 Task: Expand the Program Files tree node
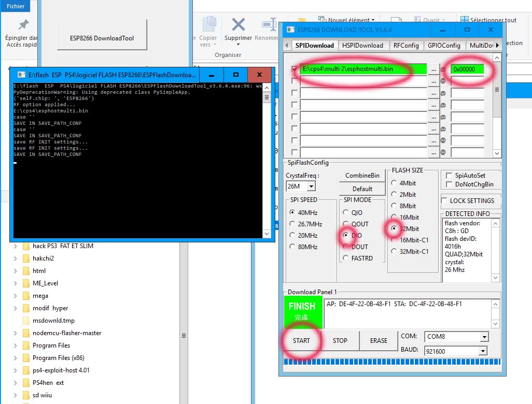click(x=15, y=345)
